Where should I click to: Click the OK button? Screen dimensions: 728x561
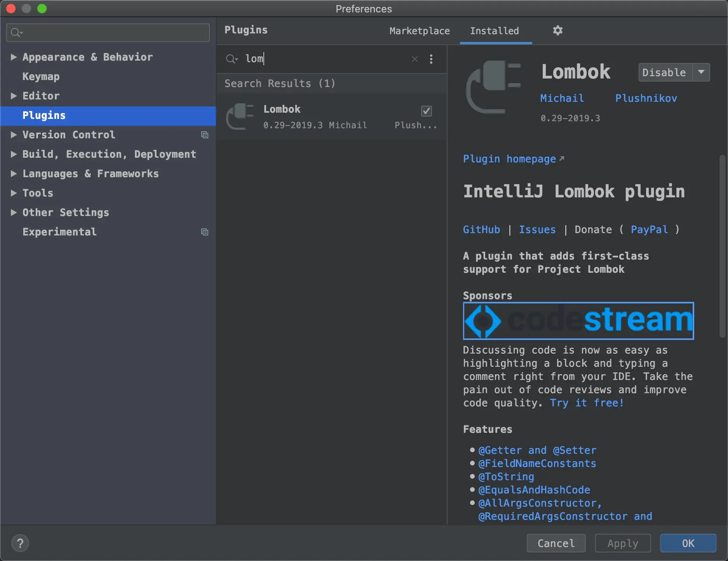[688, 543]
